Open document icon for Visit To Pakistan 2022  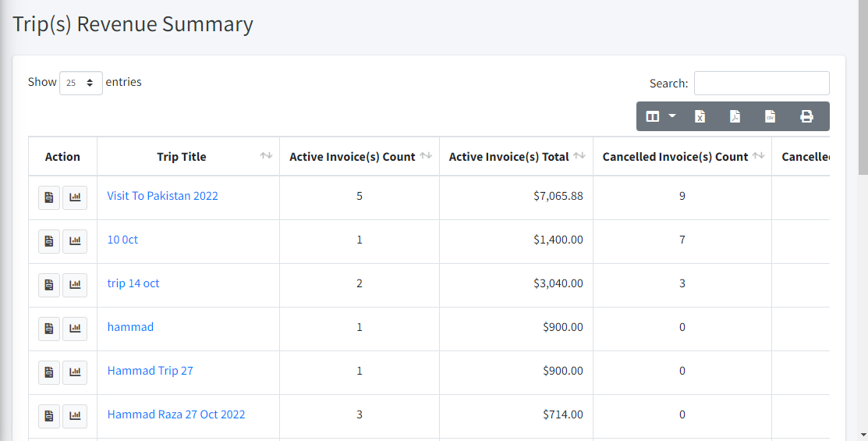click(49, 197)
